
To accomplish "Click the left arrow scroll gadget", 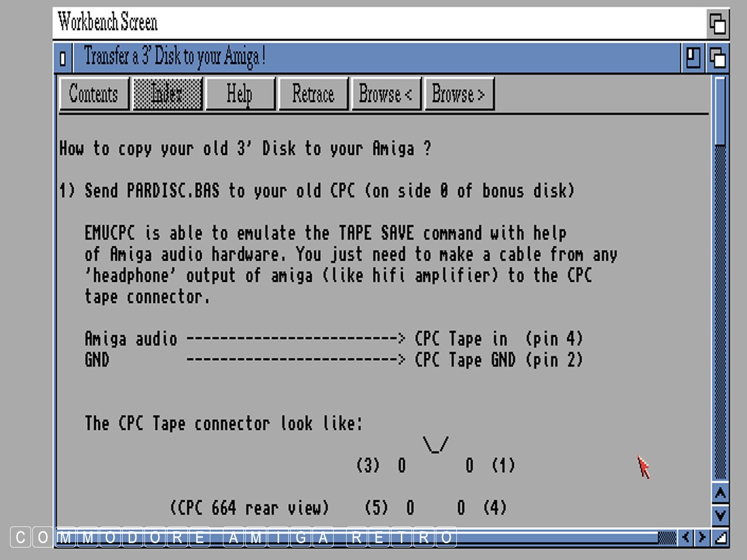I will tap(685, 537).
